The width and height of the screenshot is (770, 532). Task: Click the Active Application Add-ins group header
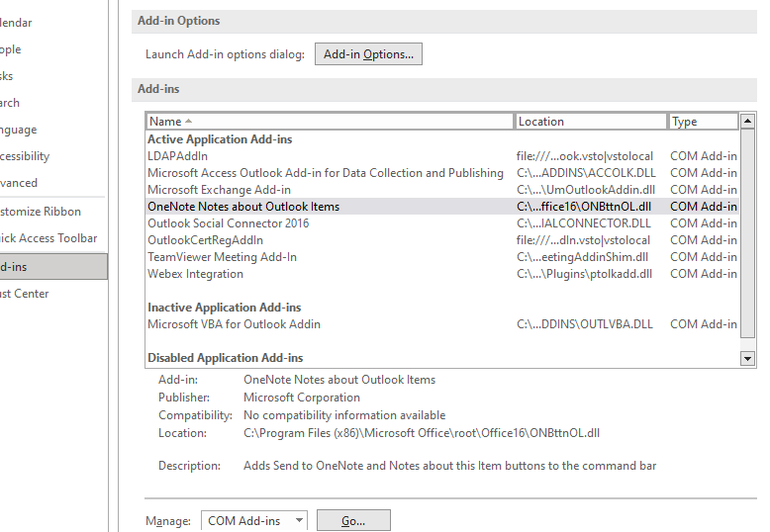(x=220, y=139)
